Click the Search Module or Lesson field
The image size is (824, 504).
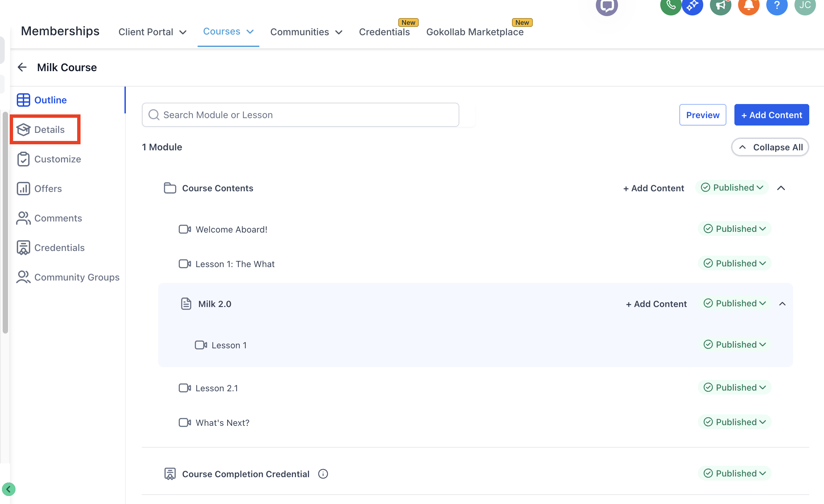(300, 115)
